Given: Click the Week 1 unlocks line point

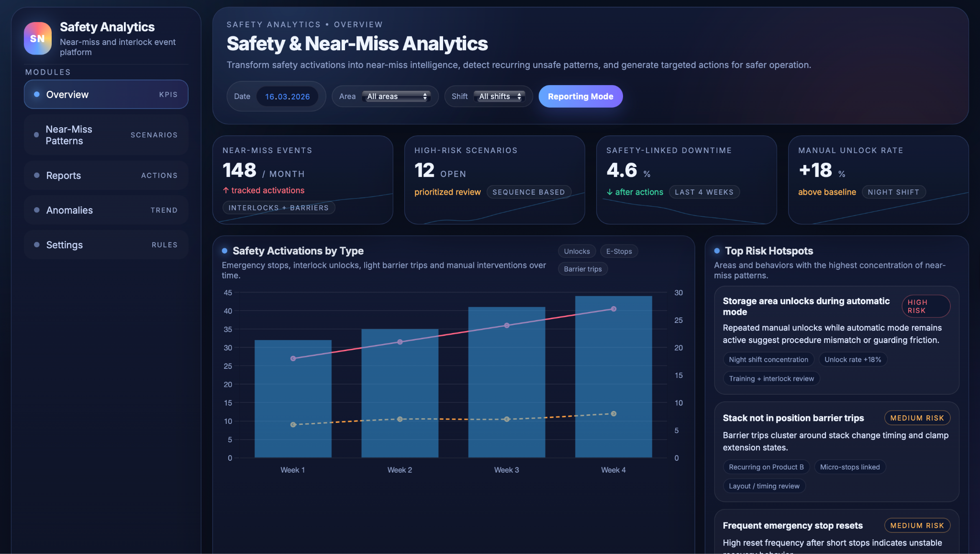Looking at the screenshot, I should pyautogui.click(x=293, y=358).
